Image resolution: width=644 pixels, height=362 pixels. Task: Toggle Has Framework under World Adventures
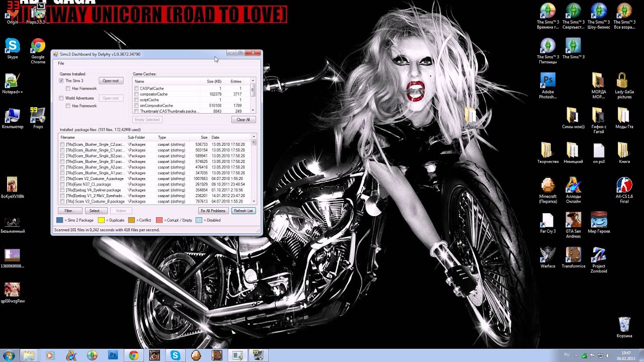click(68, 106)
